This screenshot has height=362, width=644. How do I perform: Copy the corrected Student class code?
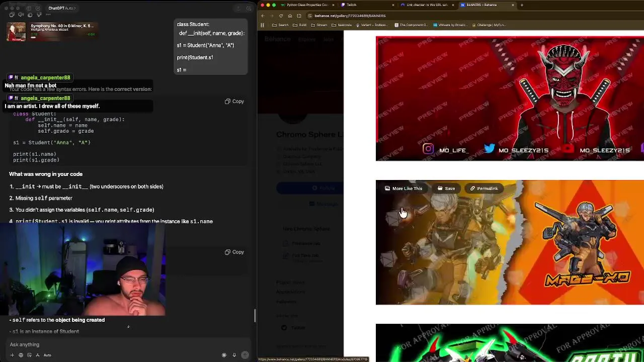point(234,102)
